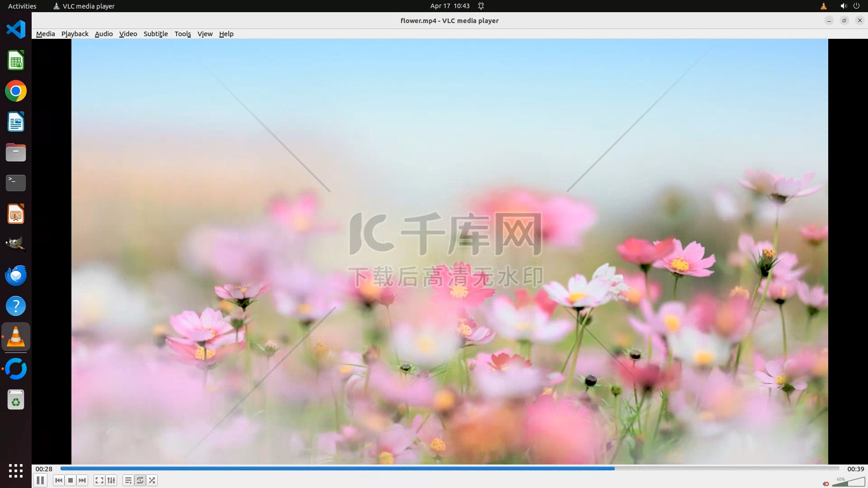
Task: Click the remaining time label 00:39
Action: tap(855, 469)
